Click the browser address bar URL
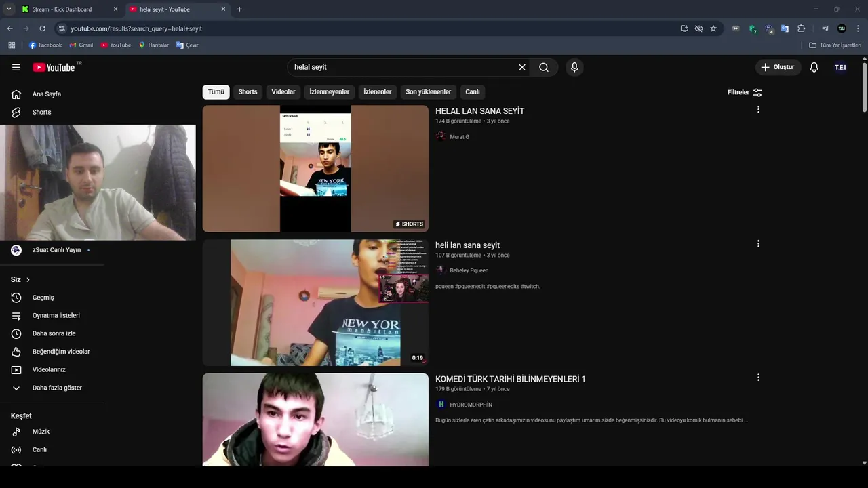Viewport: 868px width, 488px height. click(136, 28)
